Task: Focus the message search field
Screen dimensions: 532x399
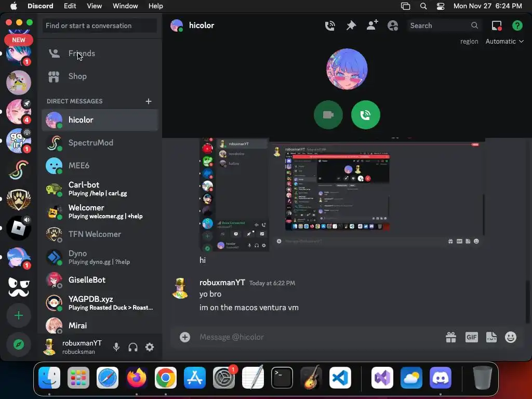Action: (444, 26)
